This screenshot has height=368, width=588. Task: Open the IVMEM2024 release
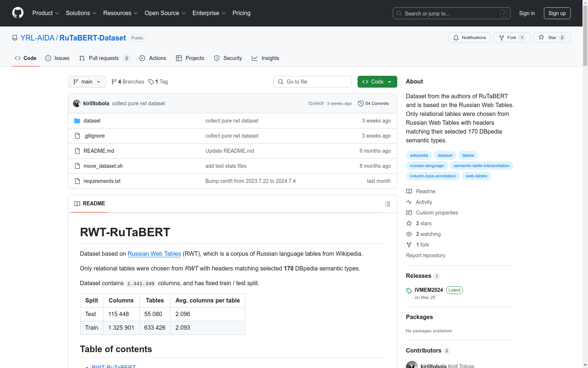click(429, 290)
